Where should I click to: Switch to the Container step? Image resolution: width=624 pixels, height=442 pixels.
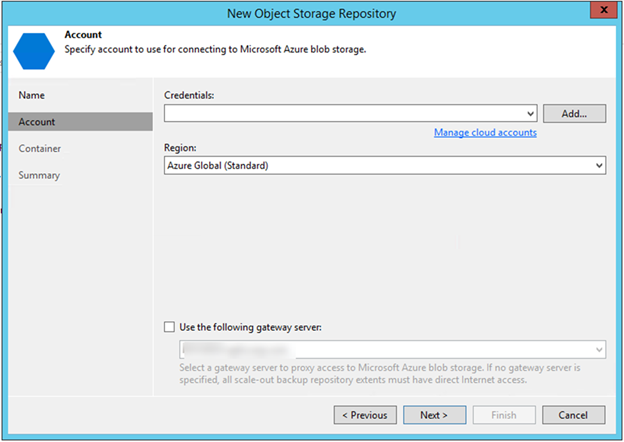tap(39, 148)
